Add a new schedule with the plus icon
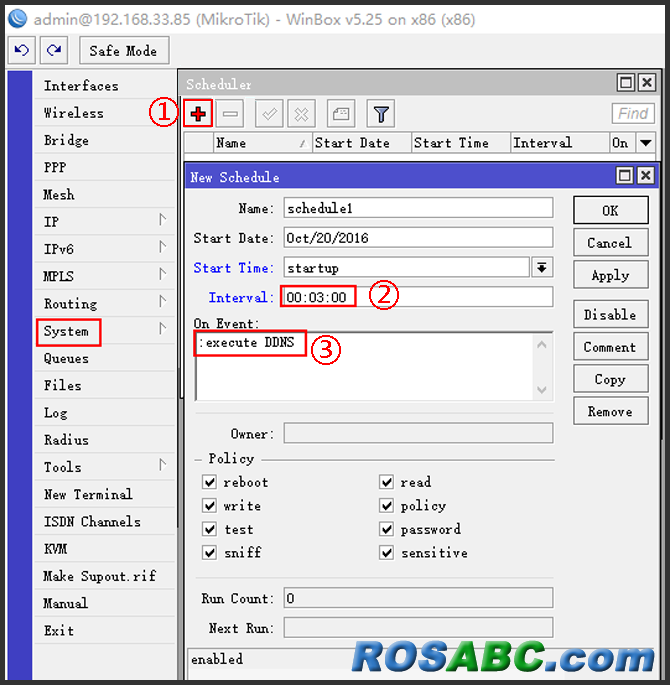The height and width of the screenshot is (685, 670). tap(198, 114)
